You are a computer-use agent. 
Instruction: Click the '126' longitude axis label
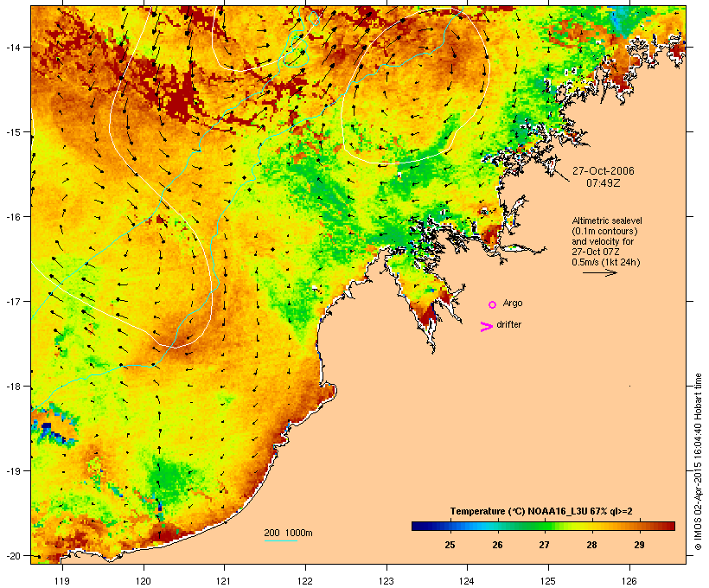point(629,581)
